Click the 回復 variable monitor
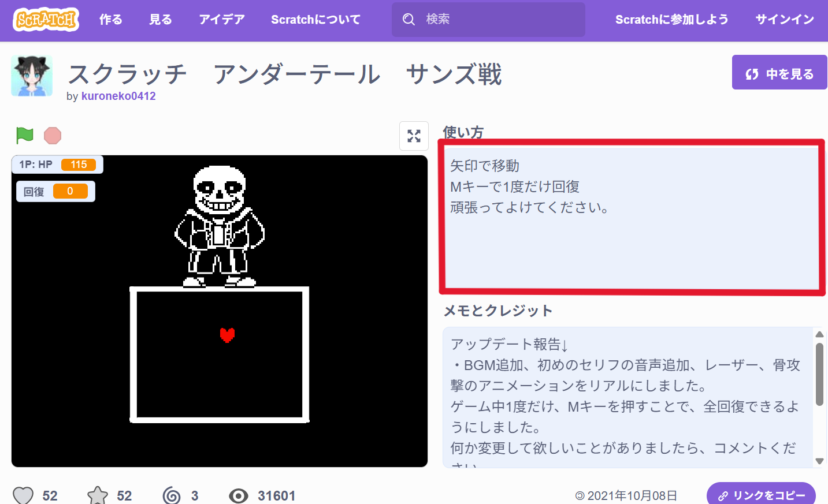Viewport: 828px width, 504px height. tap(55, 191)
